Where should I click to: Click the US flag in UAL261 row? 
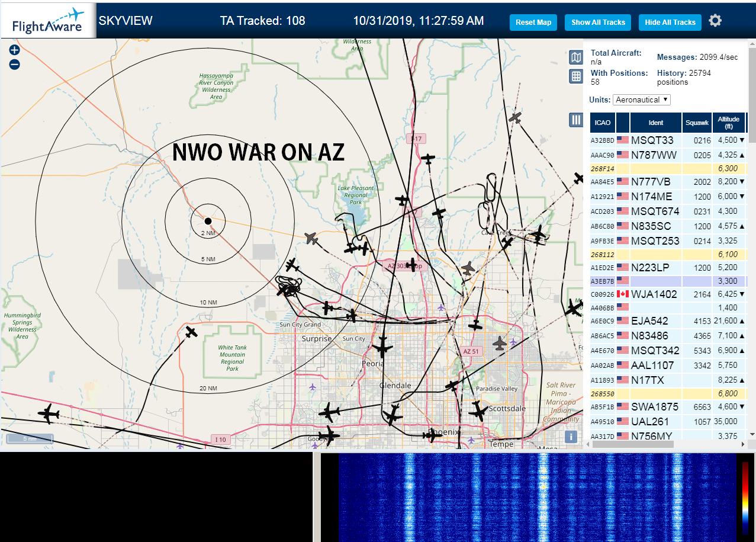(x=622, y=421)
